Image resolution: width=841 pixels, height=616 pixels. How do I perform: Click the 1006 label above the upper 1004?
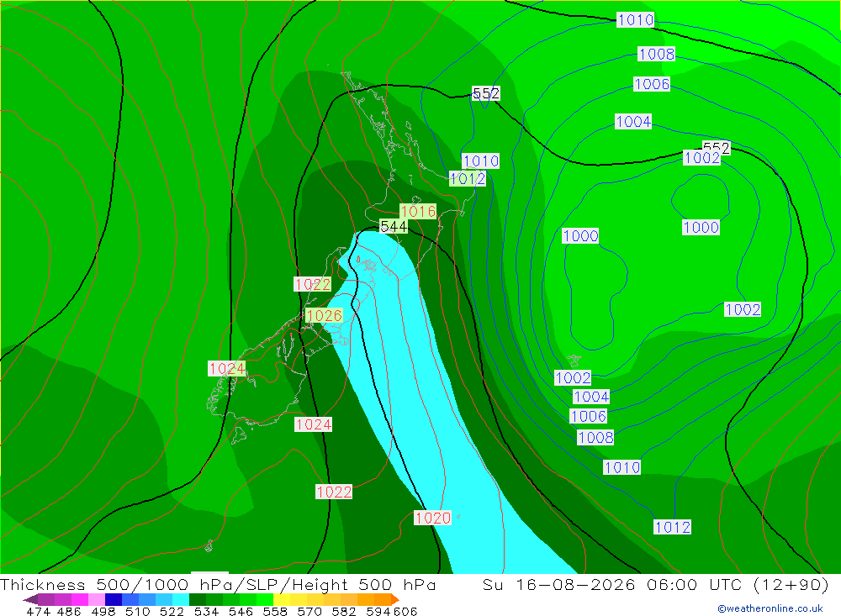coord(652,84)
